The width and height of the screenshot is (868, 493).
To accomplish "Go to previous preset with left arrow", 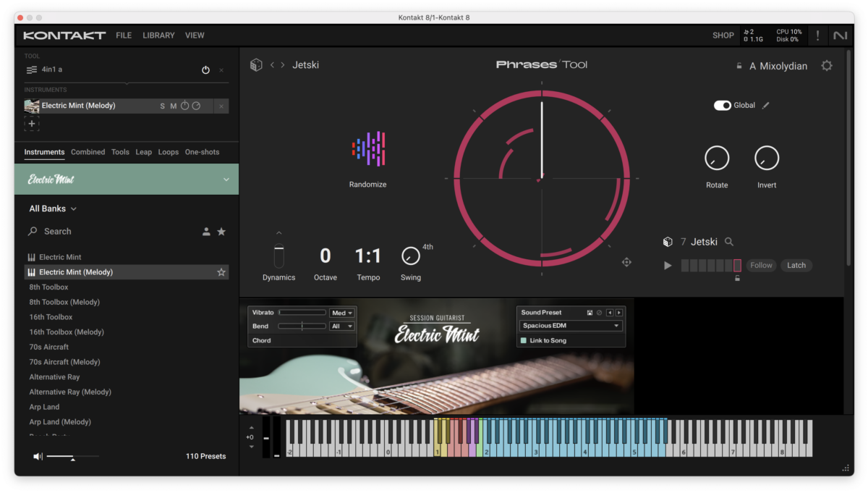I will pos(272,65).
